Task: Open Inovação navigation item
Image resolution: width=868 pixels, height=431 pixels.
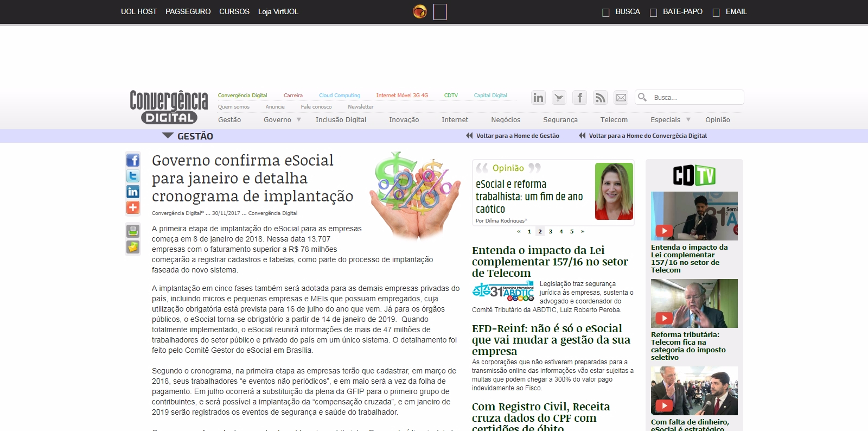Action: click(404, 120)
